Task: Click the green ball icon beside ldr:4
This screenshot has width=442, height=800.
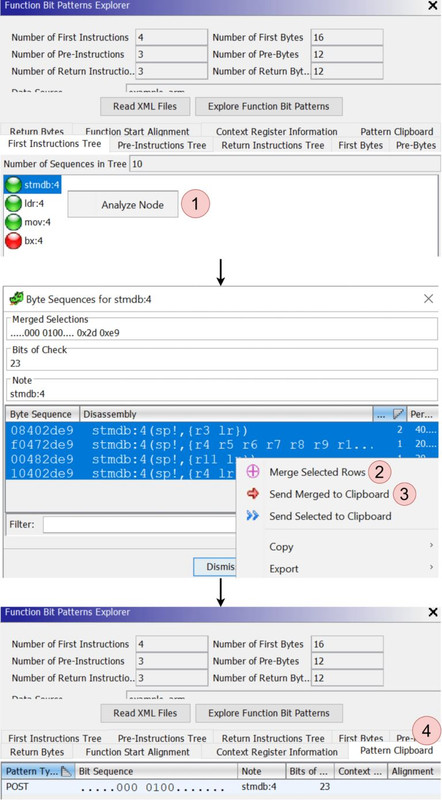Action: coord(13,204)
